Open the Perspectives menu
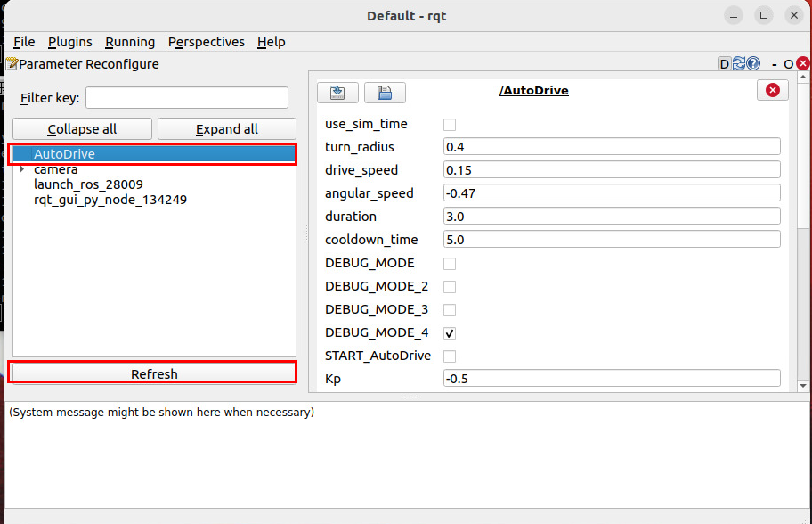 (x=206, y=42)
